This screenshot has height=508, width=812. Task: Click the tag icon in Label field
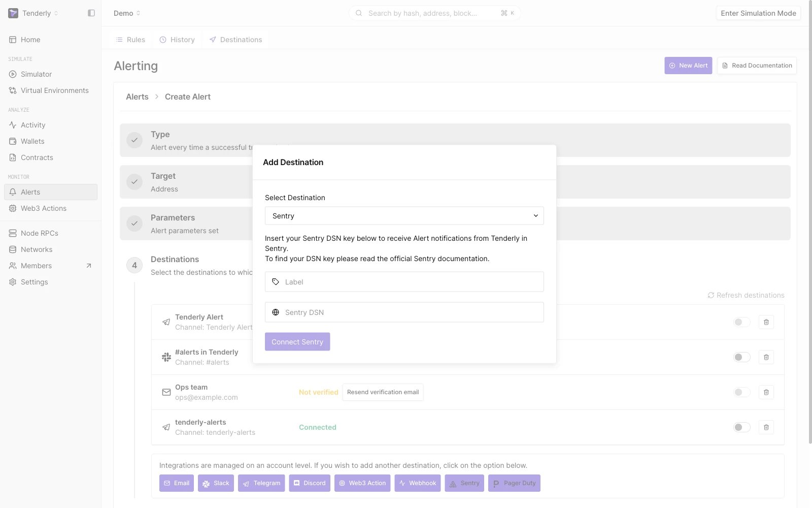tap(276, 282)
